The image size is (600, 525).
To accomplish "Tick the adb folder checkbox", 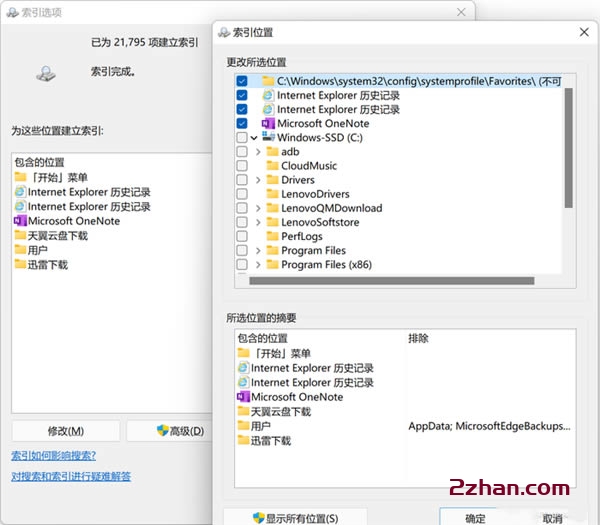I will (242, 152).
